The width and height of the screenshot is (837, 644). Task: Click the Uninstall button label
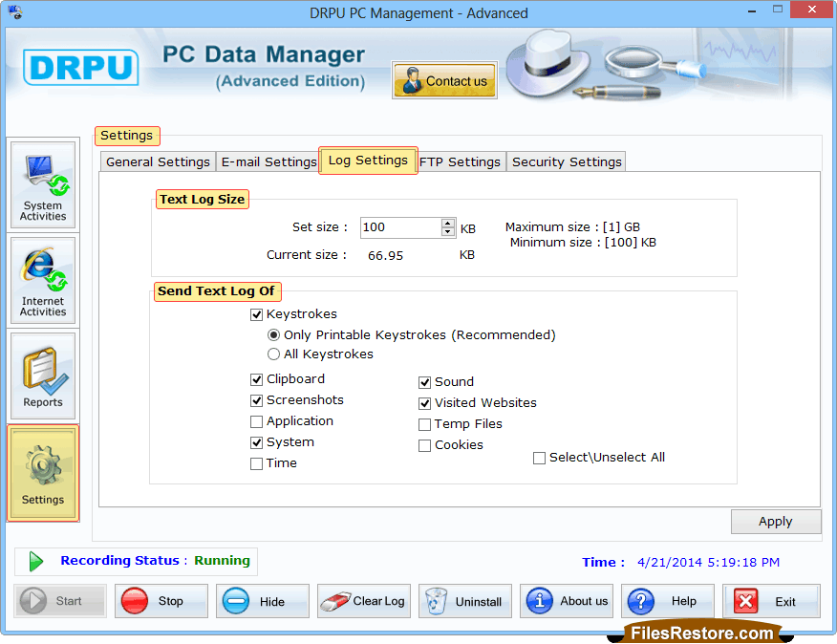click(479, 602)
